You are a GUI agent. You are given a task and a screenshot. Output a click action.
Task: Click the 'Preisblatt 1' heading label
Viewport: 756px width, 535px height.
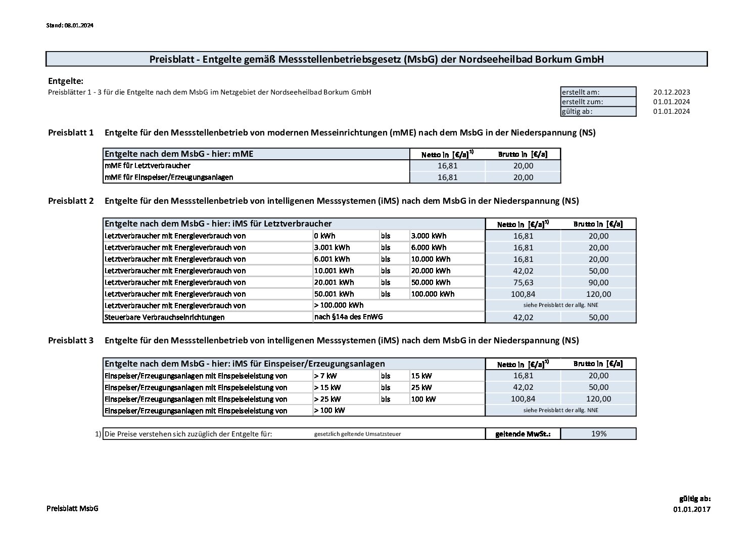tap(71, 133)
